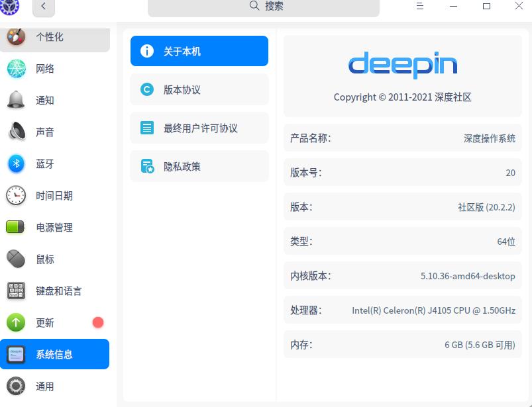
Task: Open the 更新 settings
Action: (54, 322)
